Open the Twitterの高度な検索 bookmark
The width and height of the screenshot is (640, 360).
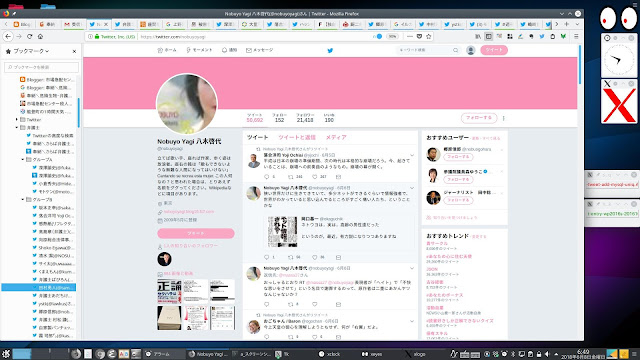tap(50, 136)
